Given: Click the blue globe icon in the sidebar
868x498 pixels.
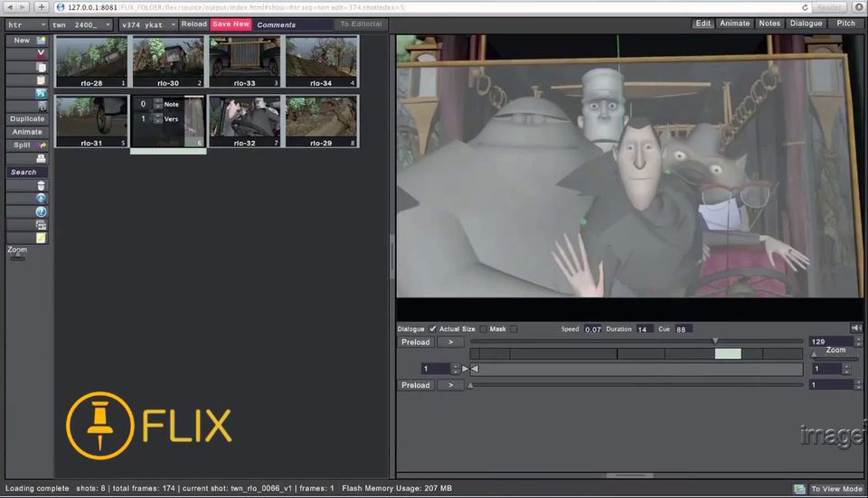Looking at the screenshot, I should [41, 198].
